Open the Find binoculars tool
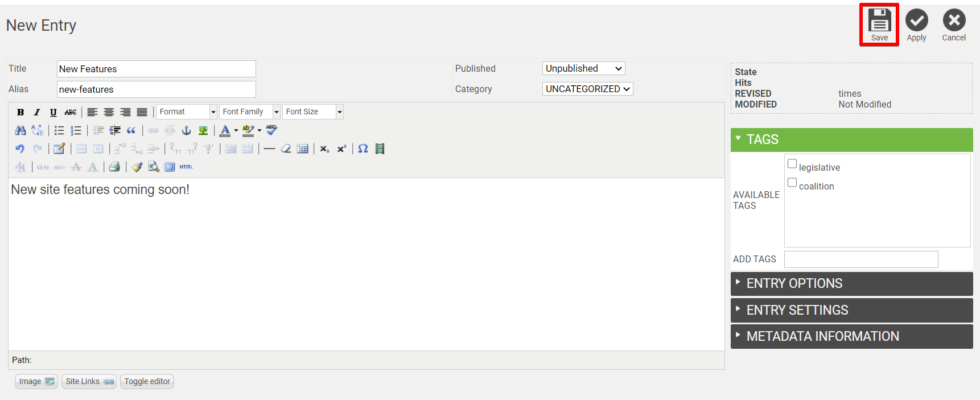 point(20,130)
